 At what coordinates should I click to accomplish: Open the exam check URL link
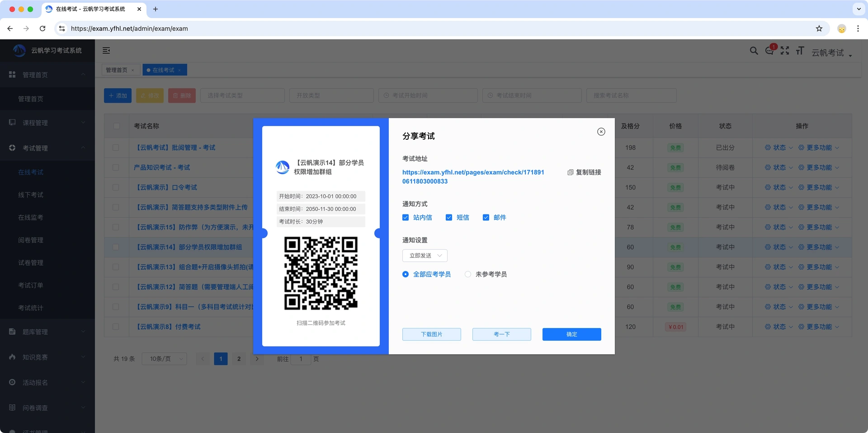click(473, 177)
